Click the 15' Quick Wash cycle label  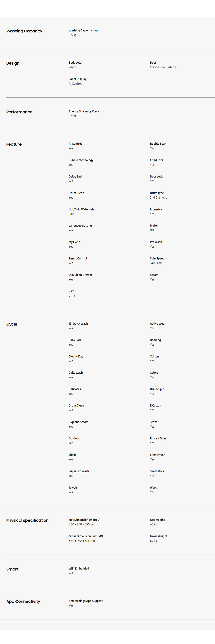click(78, 324)
